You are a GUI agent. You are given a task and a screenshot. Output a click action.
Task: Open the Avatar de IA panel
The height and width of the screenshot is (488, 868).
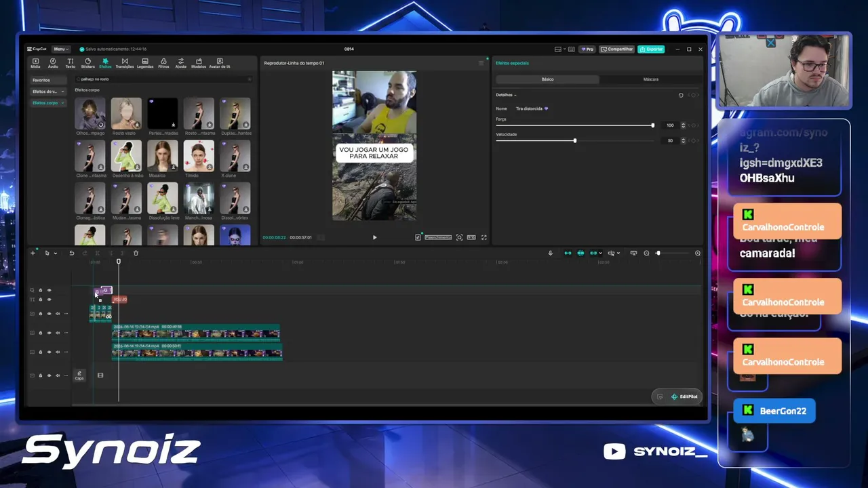point(220,63)
